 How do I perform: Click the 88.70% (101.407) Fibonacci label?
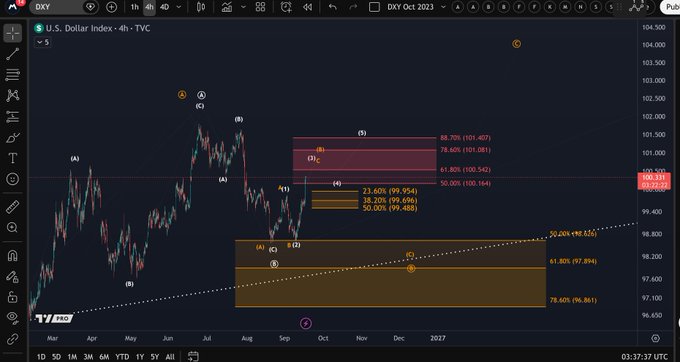coord(465,138)
